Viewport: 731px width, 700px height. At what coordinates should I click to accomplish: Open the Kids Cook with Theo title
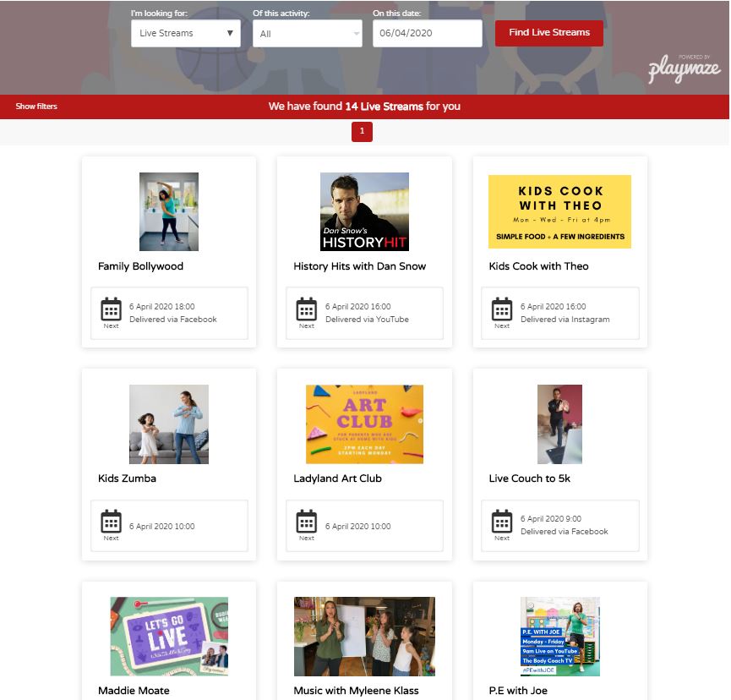[x=538, y=266]
